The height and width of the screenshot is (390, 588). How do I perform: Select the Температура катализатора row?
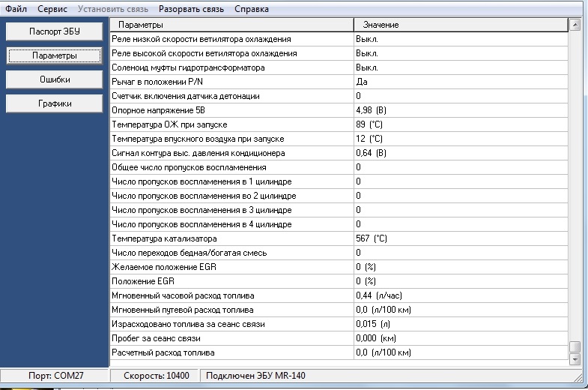231,238
